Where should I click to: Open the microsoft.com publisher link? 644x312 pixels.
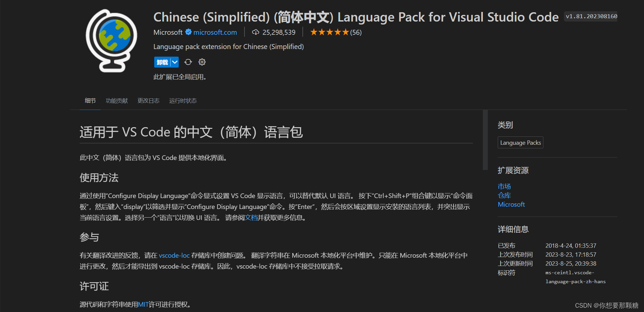pyautogui.click(x=215, y=32)
